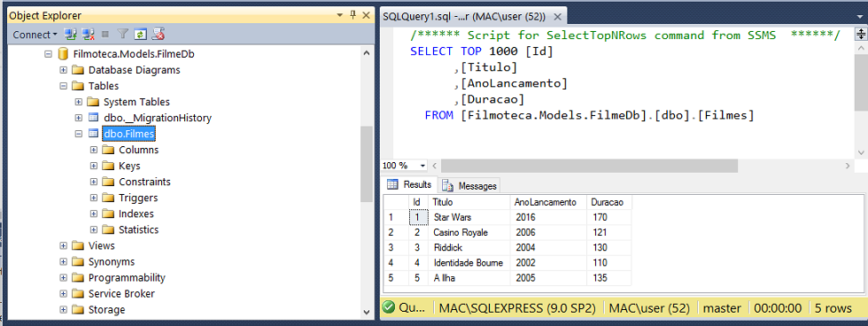Click the Columns folder icon
The height and width of the screenshot is (326, 868).
coord(108,150)
